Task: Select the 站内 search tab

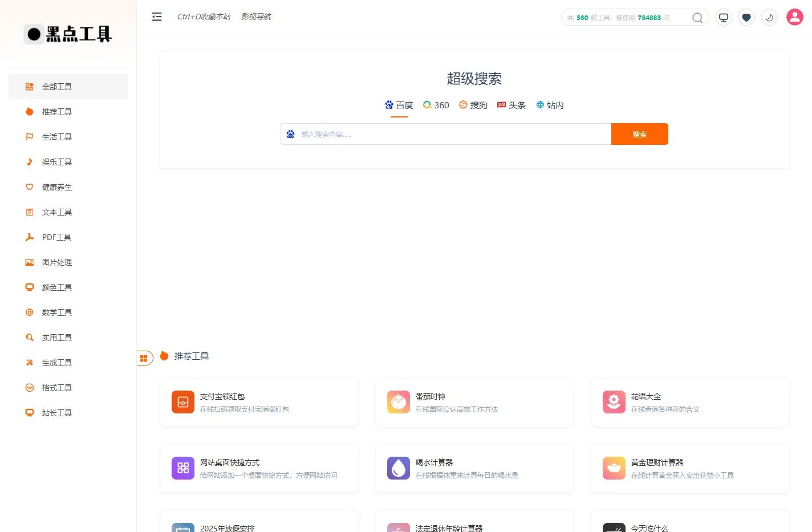Action: 550,105
